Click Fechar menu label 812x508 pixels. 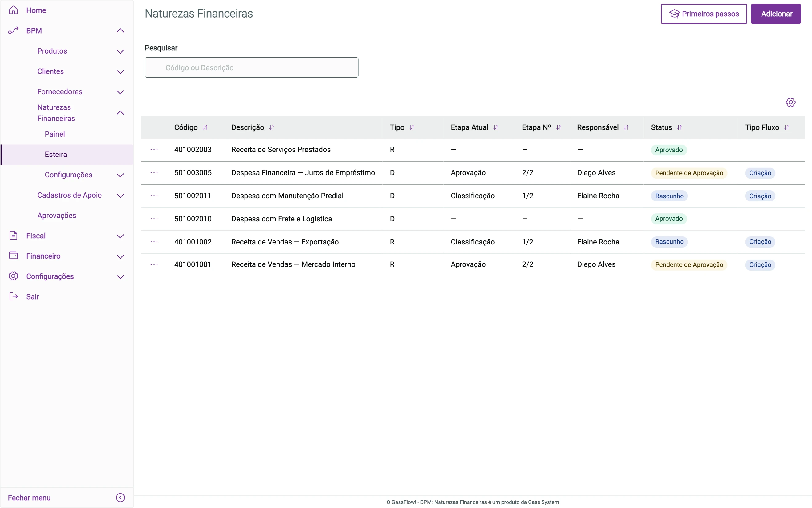tap(29, 498)
